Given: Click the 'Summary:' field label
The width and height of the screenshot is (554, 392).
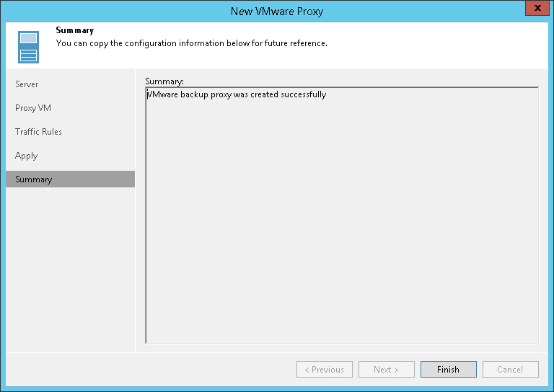Looking at the screenshot, I should 164,81.
